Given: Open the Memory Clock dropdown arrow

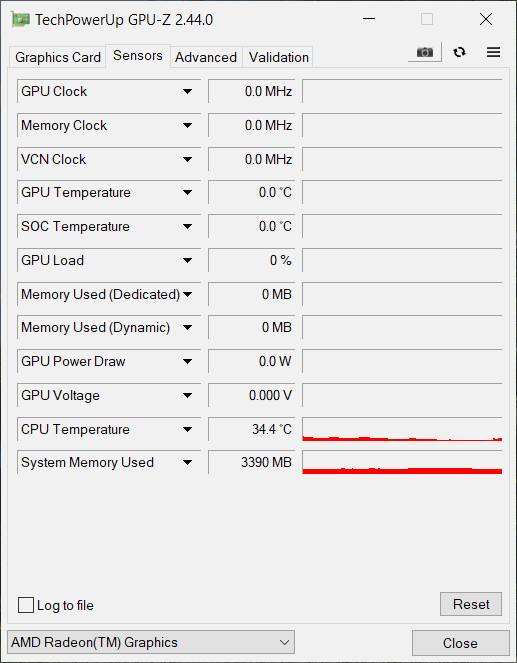Looking at the screenshot, I should tap(188, 126).
